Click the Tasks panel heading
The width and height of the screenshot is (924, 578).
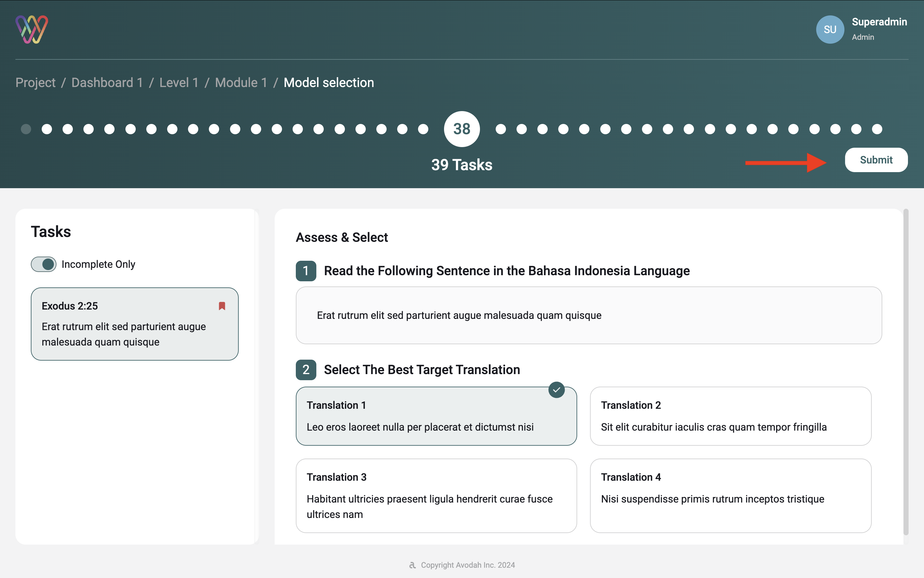[51, 232]
